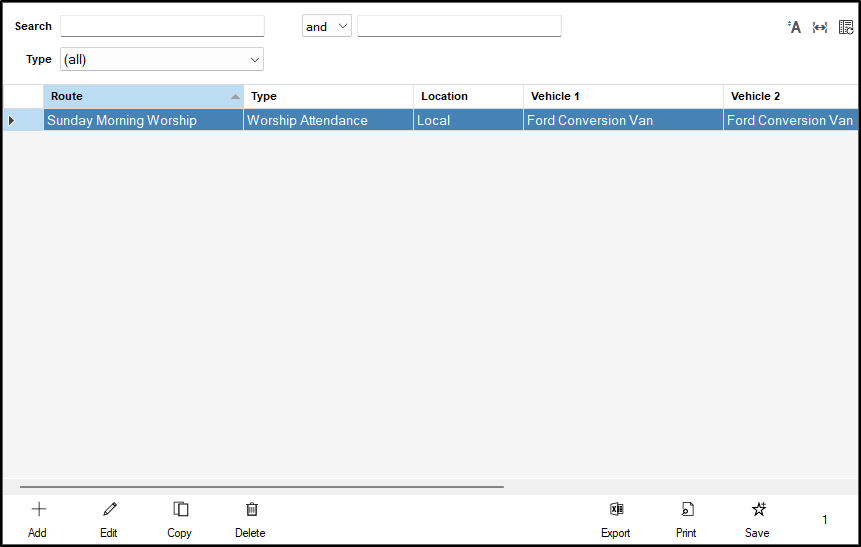Add a new route with the plus icon

pyautogui.click(x=38, y=517)
